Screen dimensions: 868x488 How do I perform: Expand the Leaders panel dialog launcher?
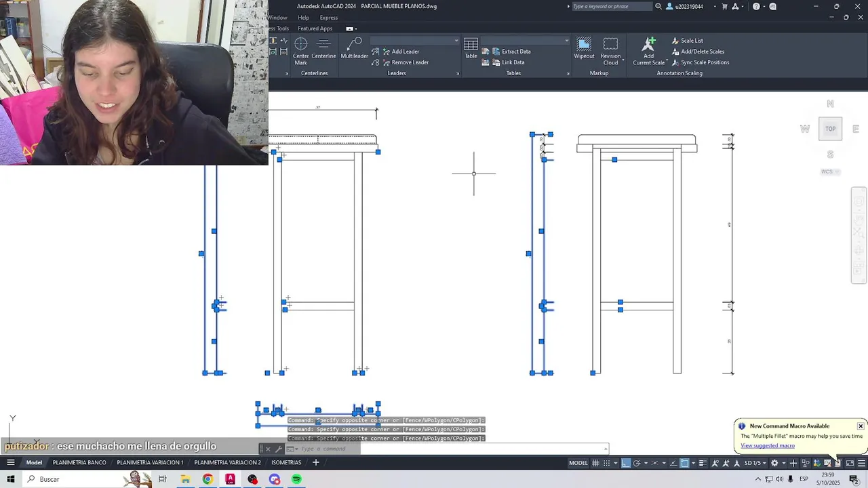click(x=458, y=73)
